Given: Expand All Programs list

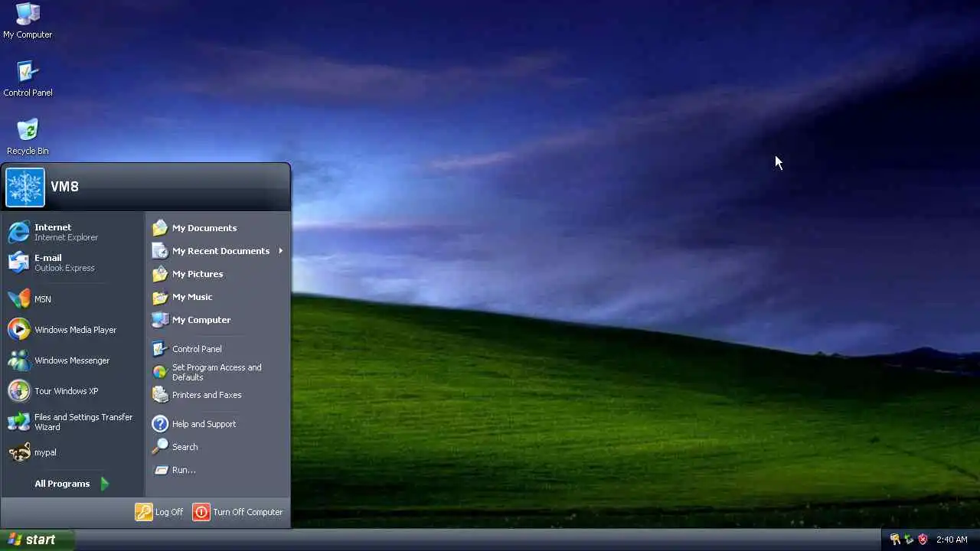Looking at the screenshot, I should (73, 484).
